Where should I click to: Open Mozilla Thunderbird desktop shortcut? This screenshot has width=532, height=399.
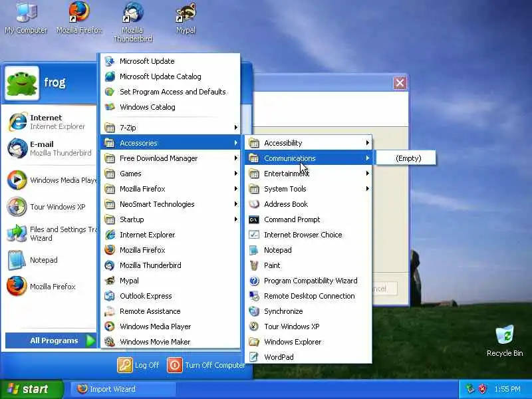[x=132, y=22]
